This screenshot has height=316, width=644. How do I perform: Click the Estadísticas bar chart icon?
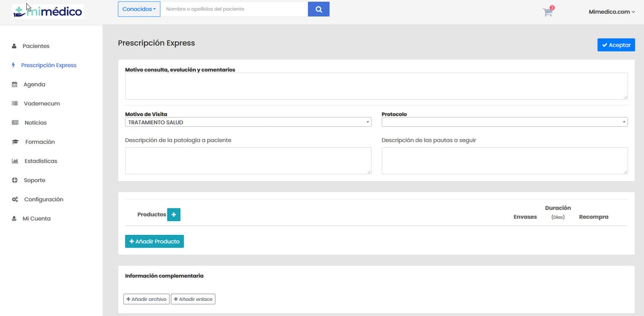click(x=15, y=161)
